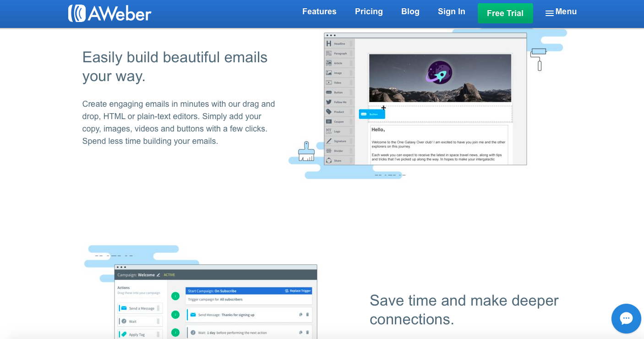
Task: Select the Headline block icon
Action: (x=328, y=44)
